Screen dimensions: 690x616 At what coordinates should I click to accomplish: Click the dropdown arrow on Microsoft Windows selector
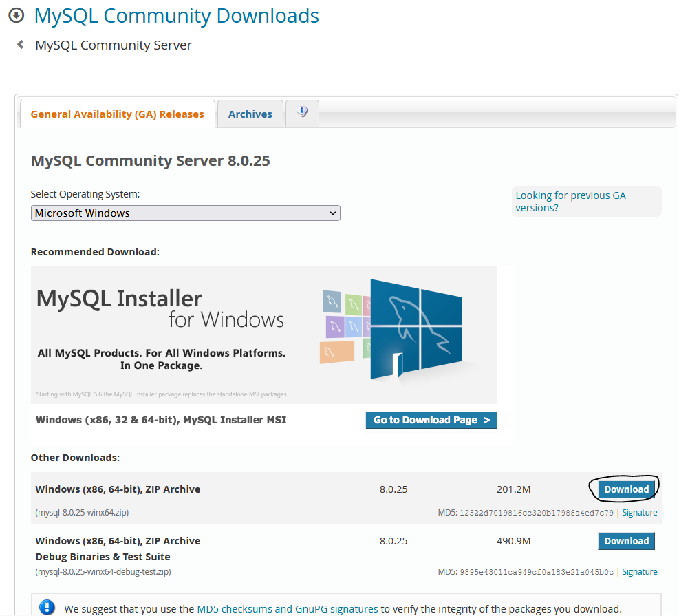[x=333, y=213]
